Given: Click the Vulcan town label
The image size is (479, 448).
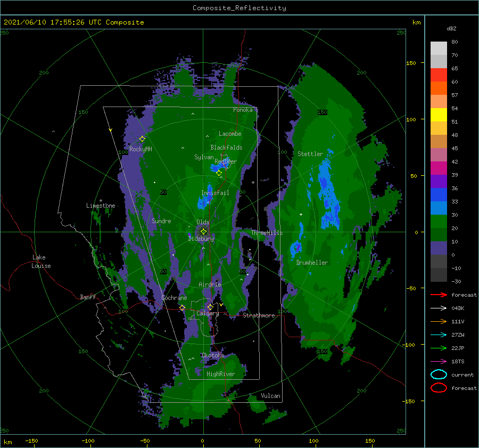Looking at the screenshot, I should click(270, 396).
